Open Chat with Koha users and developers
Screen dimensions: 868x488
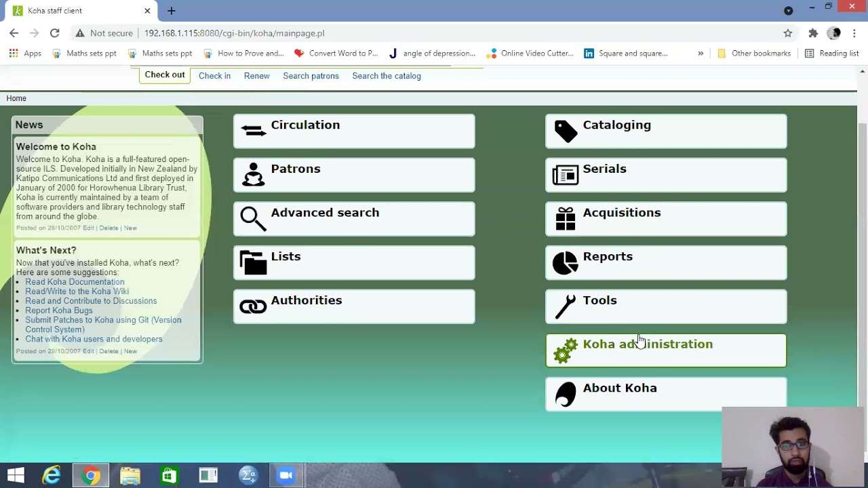94,339
